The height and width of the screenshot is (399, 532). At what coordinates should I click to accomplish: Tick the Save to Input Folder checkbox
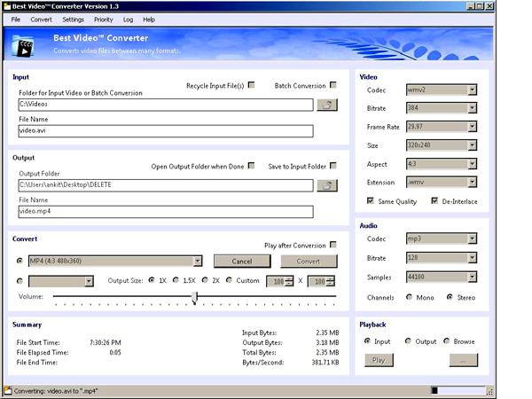click(x=333, y=166)
